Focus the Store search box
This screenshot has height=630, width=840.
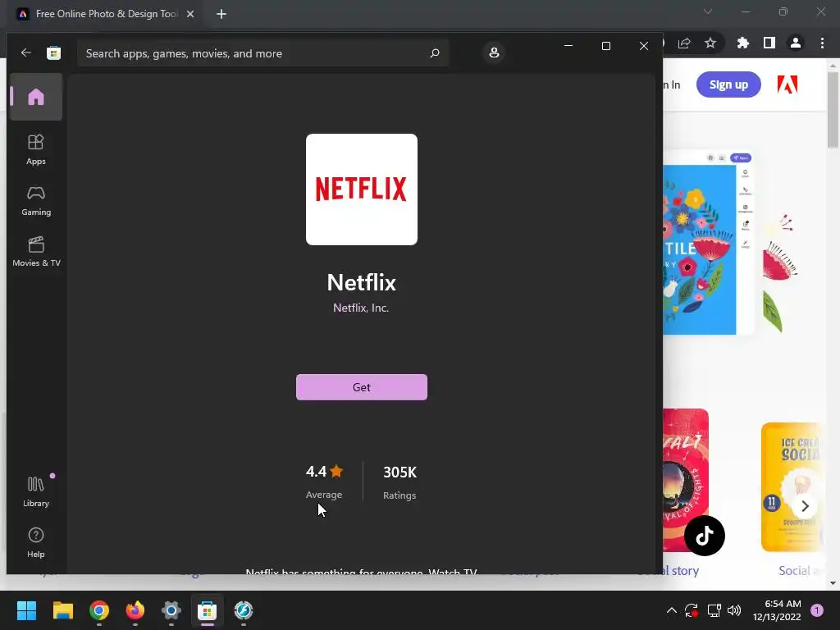pyautogui.click(x=262, y=53)
